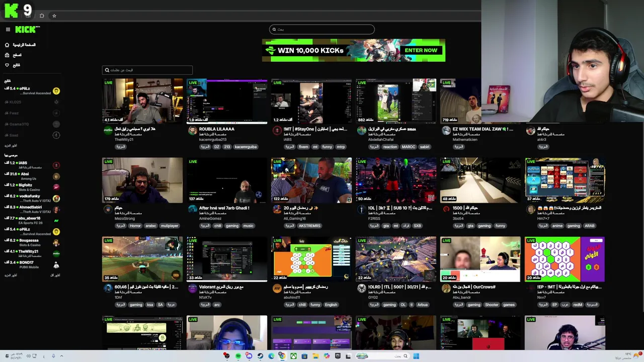Open recommended channel AhmedSabiri
Screen dimensions: 644x362
click(x=31, y=209)
